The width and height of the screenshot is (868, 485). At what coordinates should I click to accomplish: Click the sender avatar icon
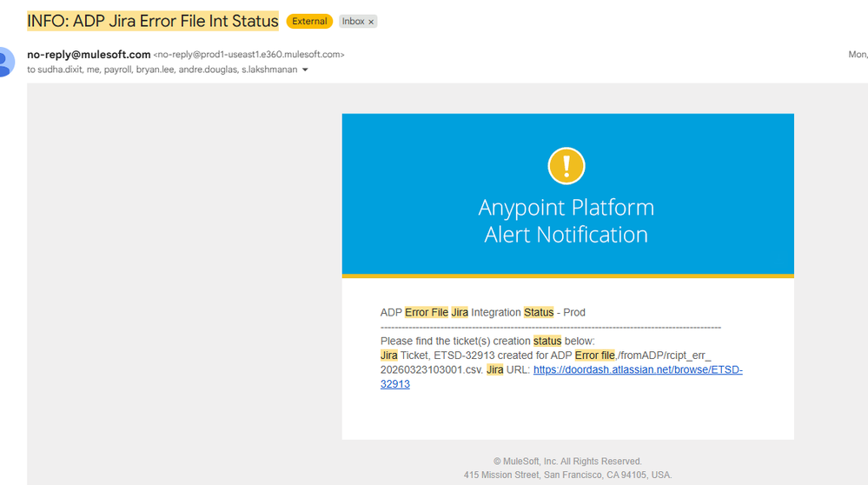(x=5, y=62)
